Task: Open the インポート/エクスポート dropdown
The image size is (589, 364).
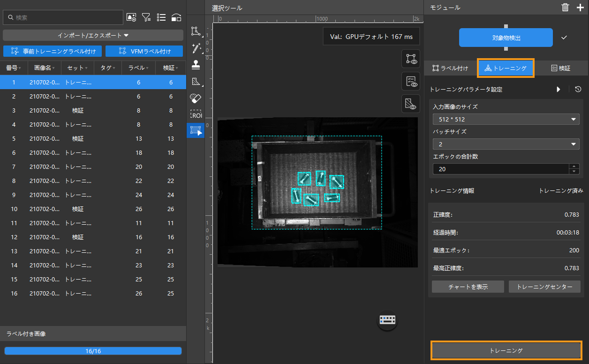Action: (93, 35)
